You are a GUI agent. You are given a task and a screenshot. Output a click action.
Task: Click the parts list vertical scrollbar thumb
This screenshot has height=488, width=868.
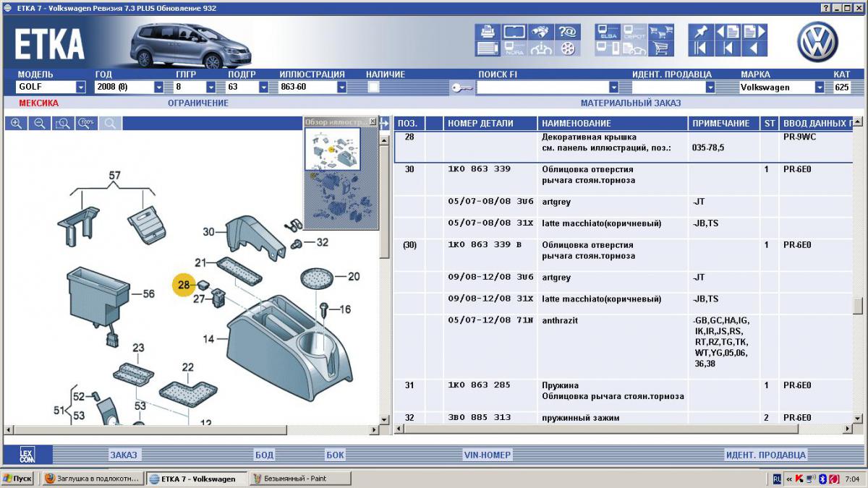point(858,306)
